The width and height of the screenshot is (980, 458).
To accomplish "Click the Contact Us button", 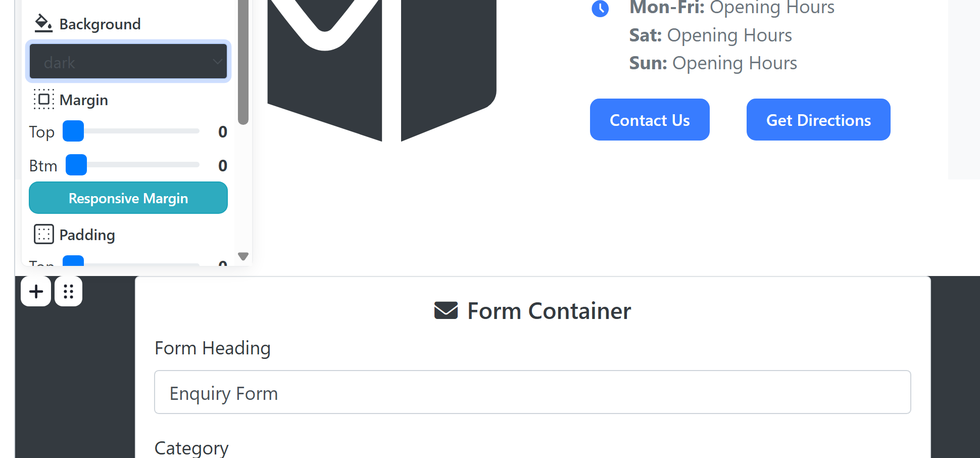I will coord(650,120).
